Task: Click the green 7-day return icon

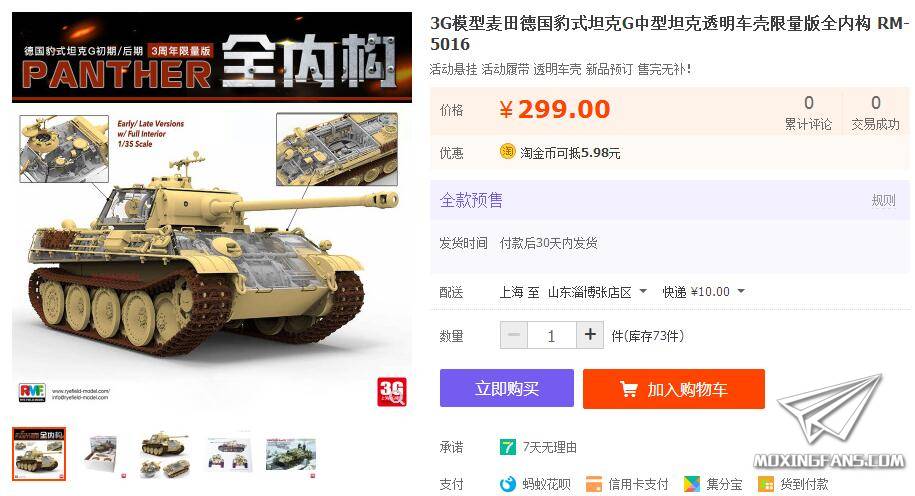Action: tap(508, 448)
